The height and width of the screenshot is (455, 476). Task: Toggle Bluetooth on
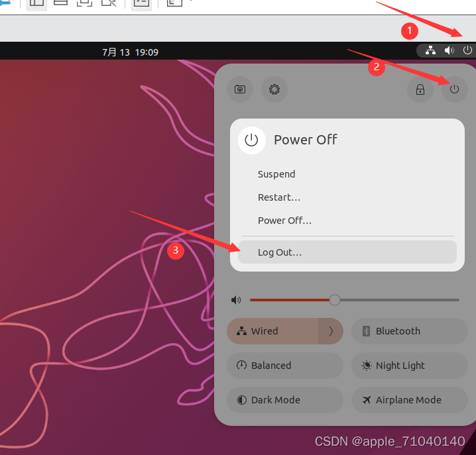point(410,331)
